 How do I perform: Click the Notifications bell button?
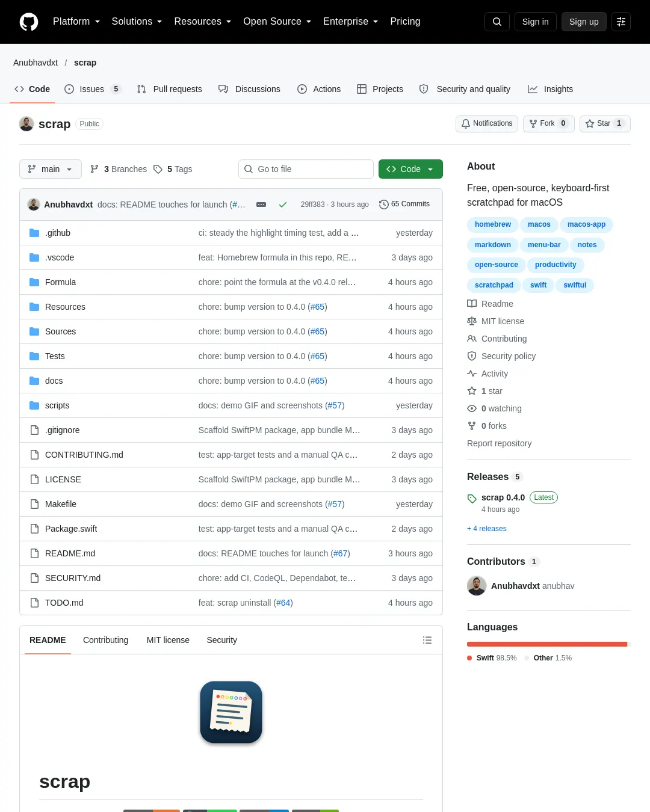487,123
